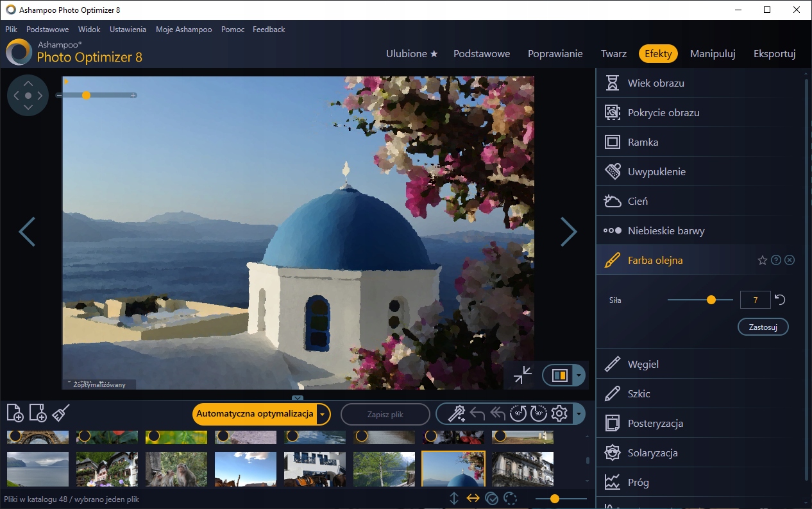Click the add file icon
Image resolution: width=812 pixels, height=509 pixels.
15,413
